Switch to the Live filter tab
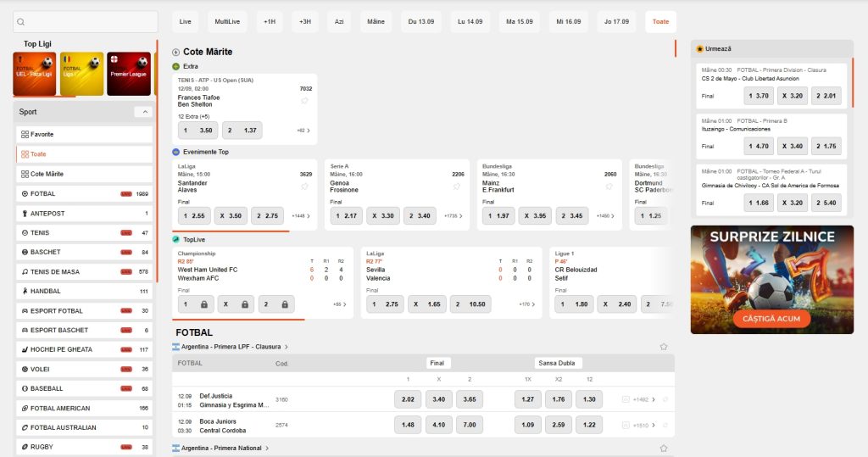Screen dimensions: 868x457 pyautogui.click(x=186, y=21)
